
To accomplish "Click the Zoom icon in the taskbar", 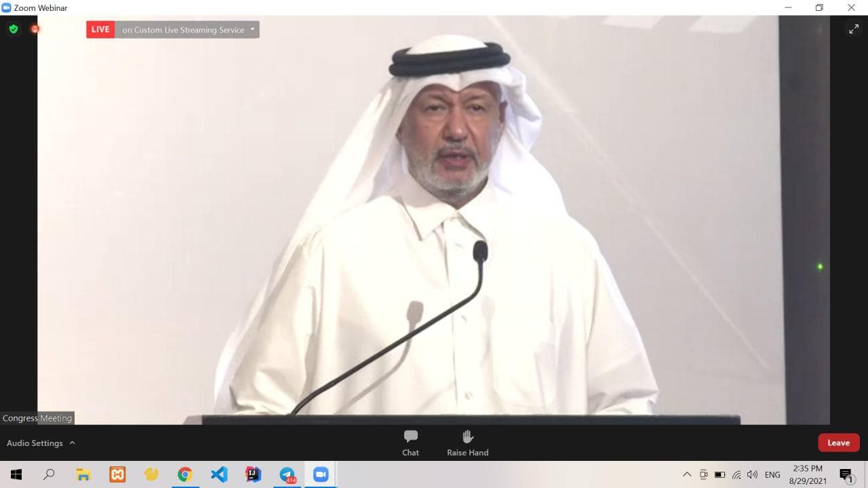I will [x=321, y=474].
